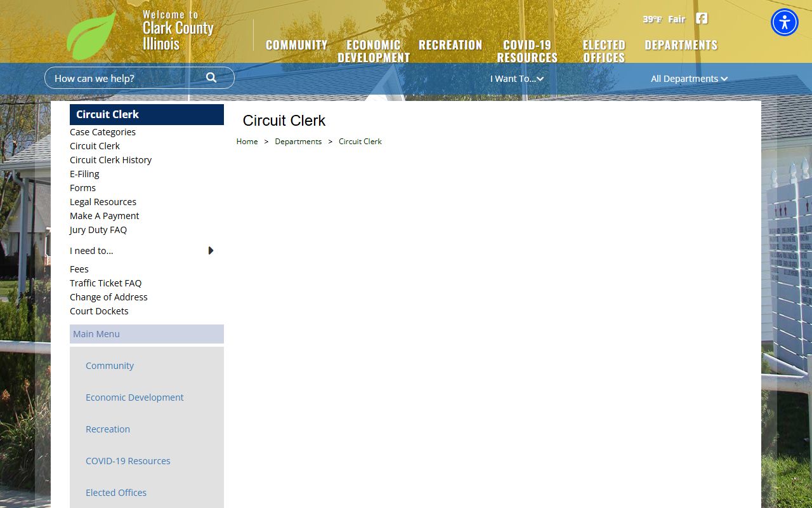Screen dimensions: 812x508
Task: Go to Departments breadcrumb
Action: pos(298,142)
